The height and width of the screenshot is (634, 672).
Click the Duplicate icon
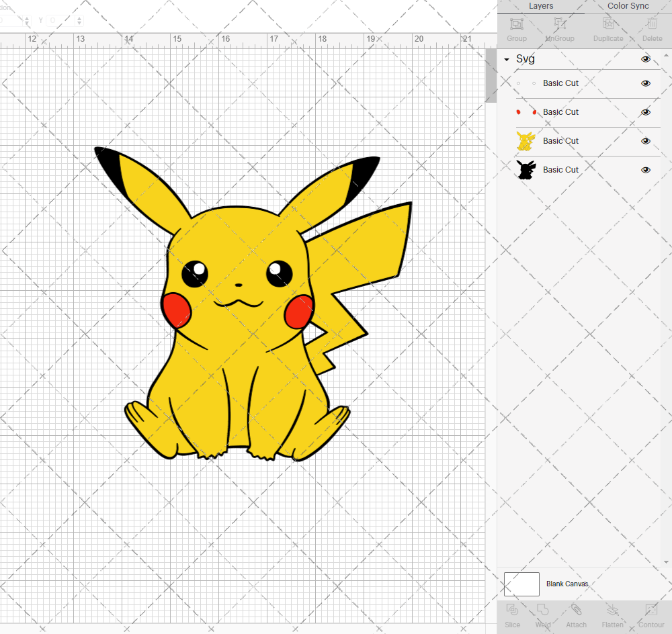point(608,24)
